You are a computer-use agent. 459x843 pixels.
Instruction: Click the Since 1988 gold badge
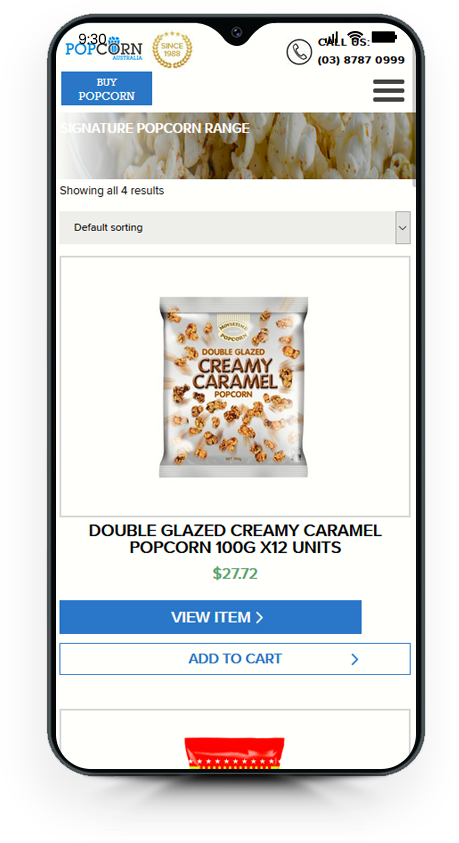172,50
